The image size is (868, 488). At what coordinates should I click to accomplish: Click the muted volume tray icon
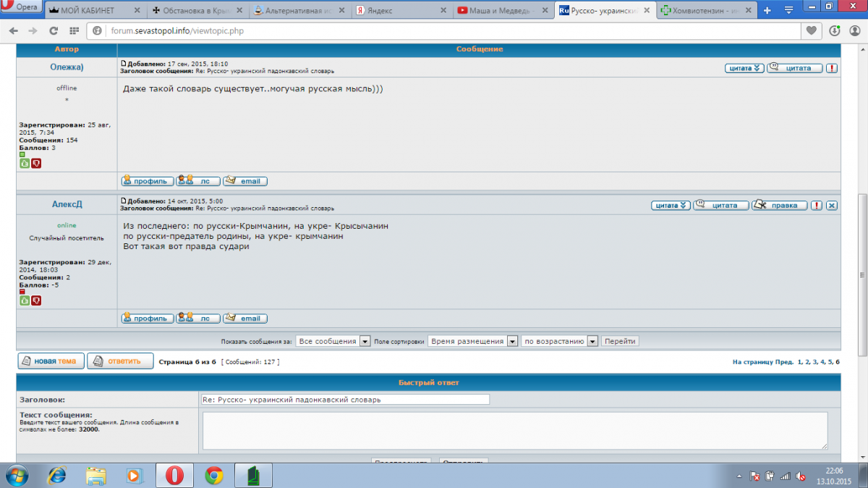coord(801,476)
